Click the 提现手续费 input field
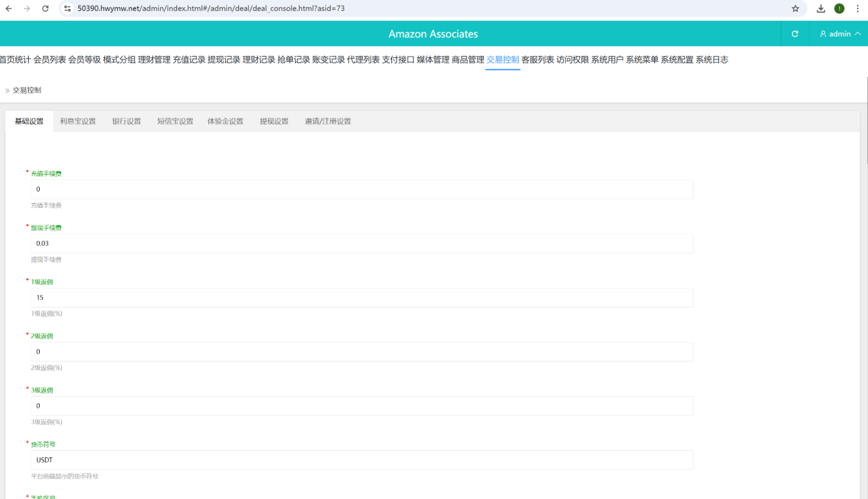The height and width of the screenshot is (499, 868). coord(361,244)
